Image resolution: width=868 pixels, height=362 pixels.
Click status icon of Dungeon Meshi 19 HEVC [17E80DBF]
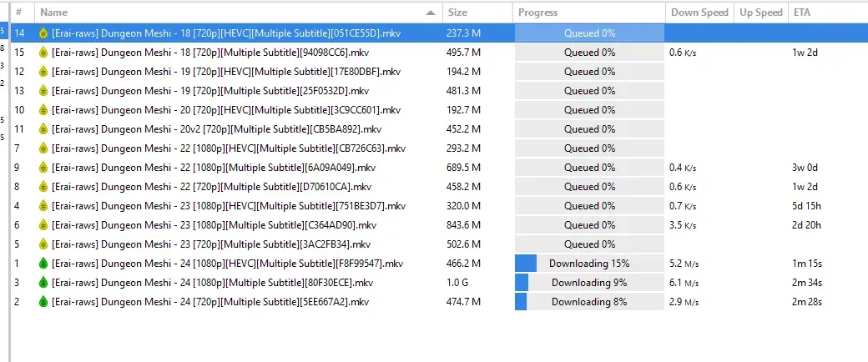pos(43,72)
